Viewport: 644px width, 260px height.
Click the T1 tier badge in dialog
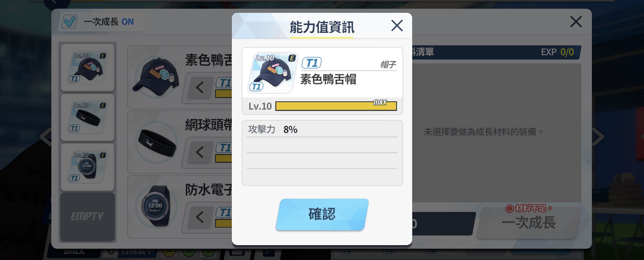click(311, 63)
